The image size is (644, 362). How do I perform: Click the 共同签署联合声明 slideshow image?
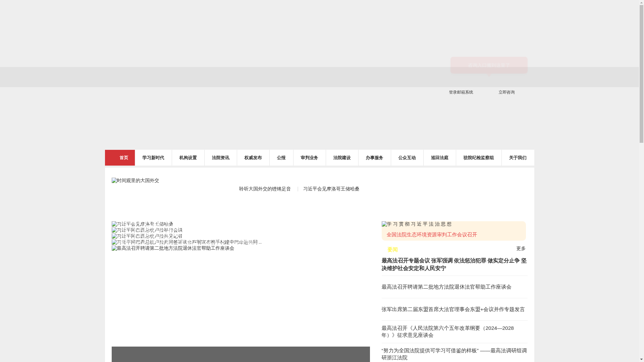(x=186, y=242)
